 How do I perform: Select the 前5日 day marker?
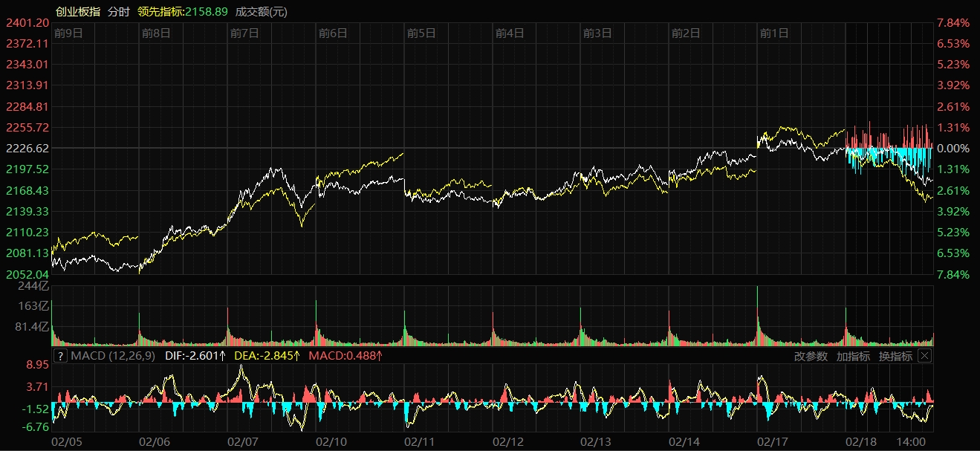pyautogui.click(x=421, y=33)
